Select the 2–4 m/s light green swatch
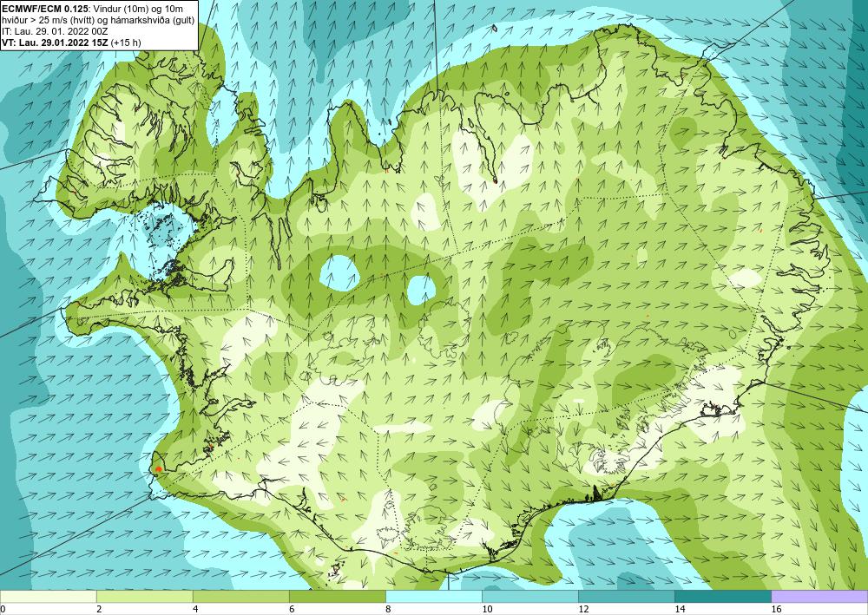Image resolution: width=868 pixels, height=615 pixels. (144, 596)
